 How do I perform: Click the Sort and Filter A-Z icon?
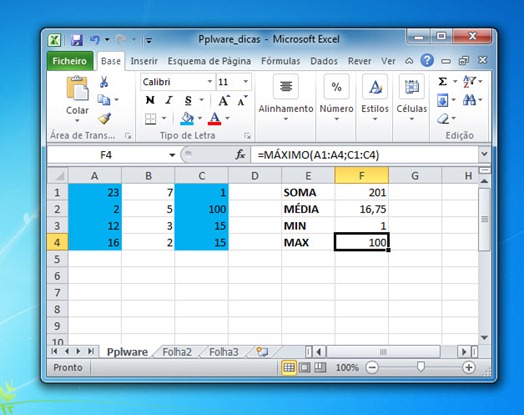(x=469, y=82)
